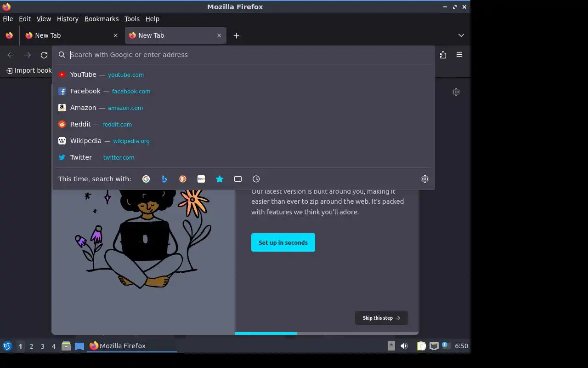Expand the list all tabs chevron

click(x=461, y=35)
